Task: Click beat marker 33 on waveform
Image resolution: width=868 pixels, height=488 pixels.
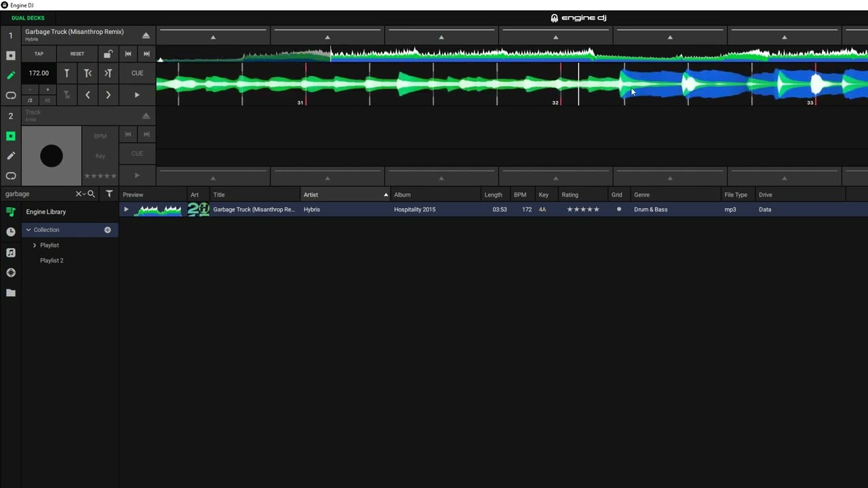Action: pos(810,103)
